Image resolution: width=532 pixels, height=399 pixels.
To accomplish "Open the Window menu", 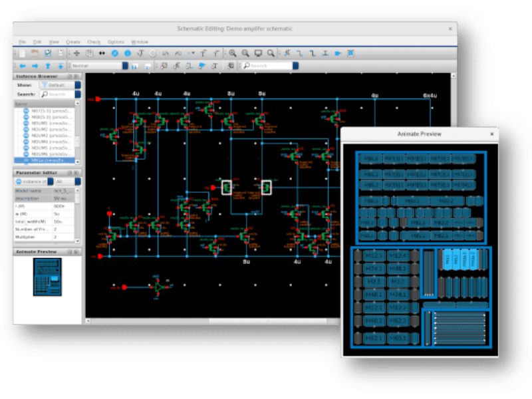I will coord(140,42).
